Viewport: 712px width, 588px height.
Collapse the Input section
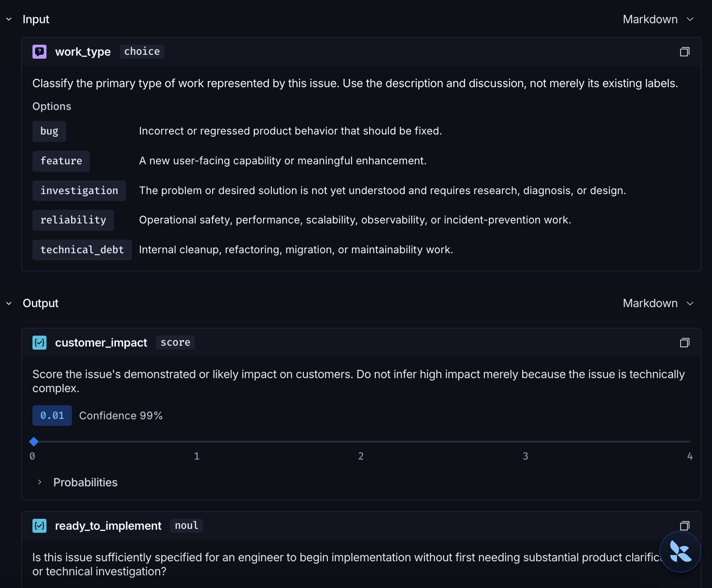tap(9, 19)
